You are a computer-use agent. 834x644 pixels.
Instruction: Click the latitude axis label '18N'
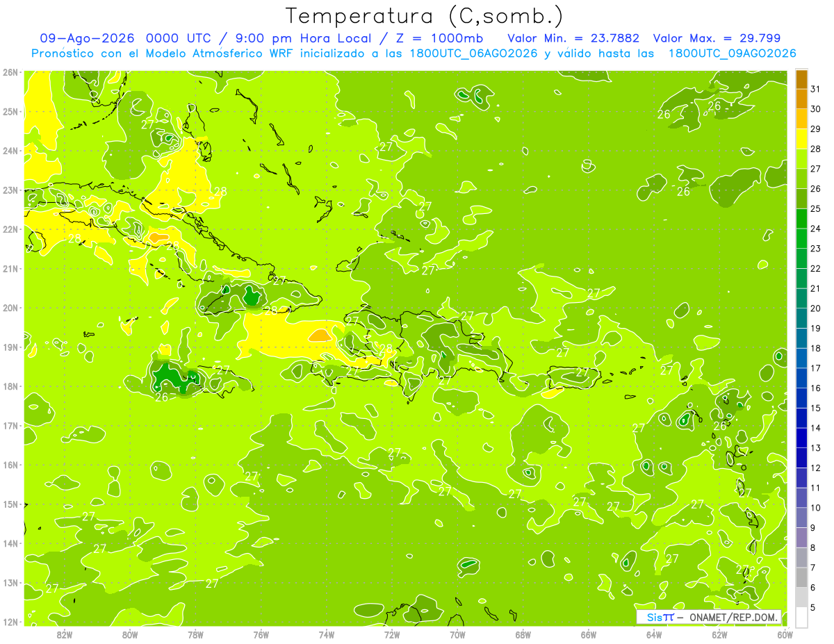click(10, 386)
